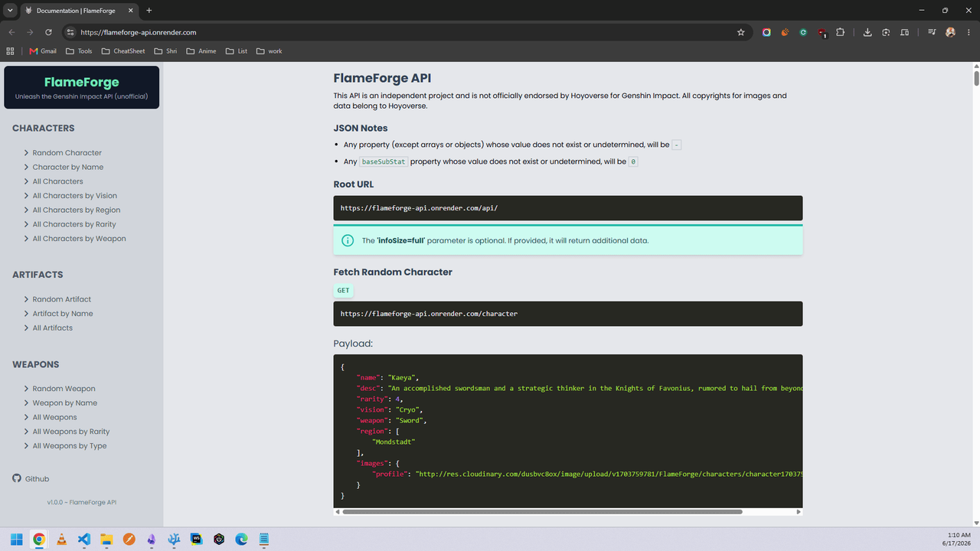Bookmark this page with the star icon

[741, 32]
